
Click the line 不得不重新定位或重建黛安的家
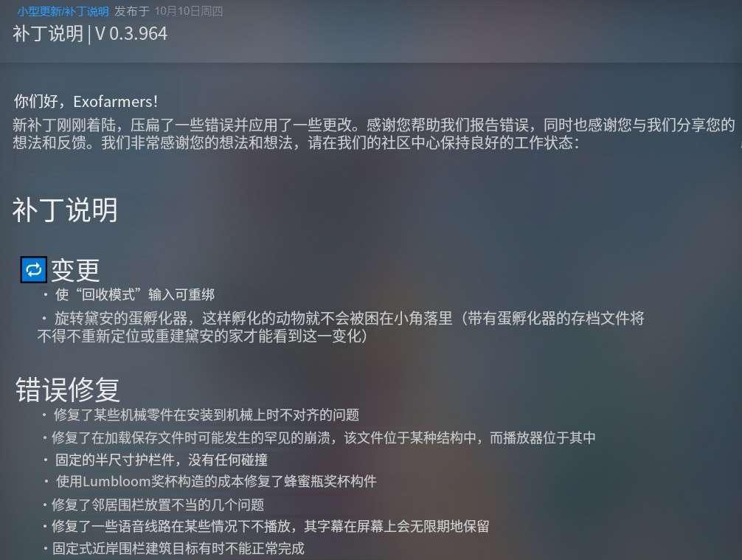(202, 336)
